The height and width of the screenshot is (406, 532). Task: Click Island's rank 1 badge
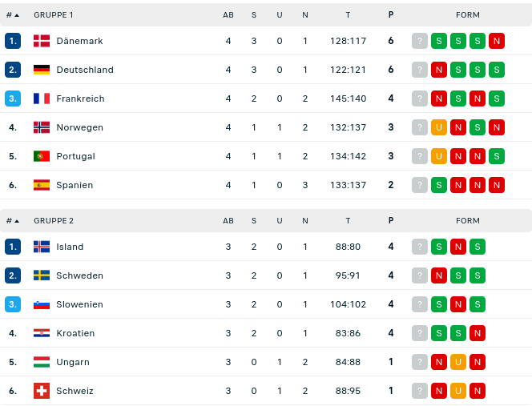coord(13,247)
